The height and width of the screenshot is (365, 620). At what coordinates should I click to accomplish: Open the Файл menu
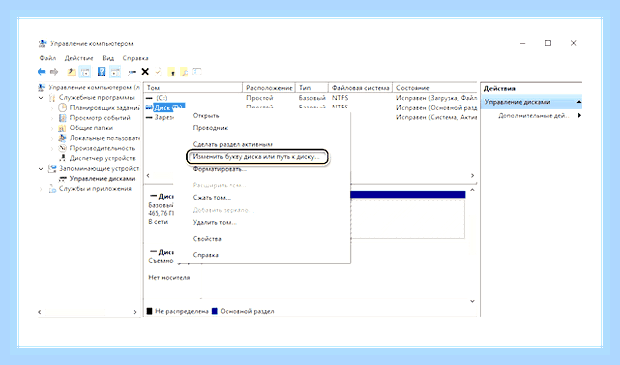[47, 58]
